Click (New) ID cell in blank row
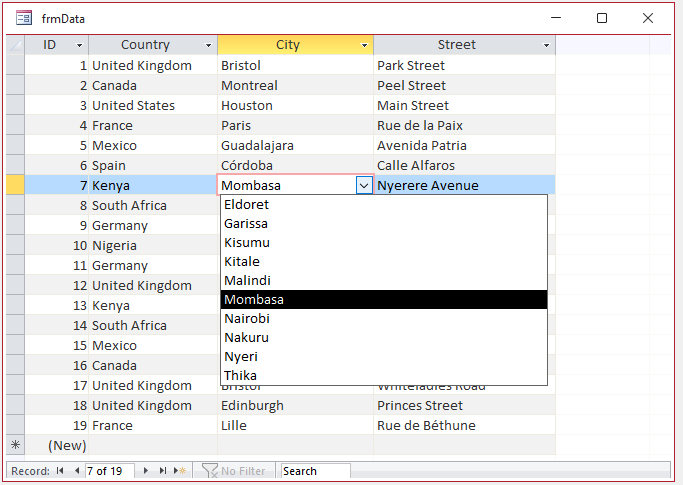Viewport: 683px width, 485px height. [57, 445]
